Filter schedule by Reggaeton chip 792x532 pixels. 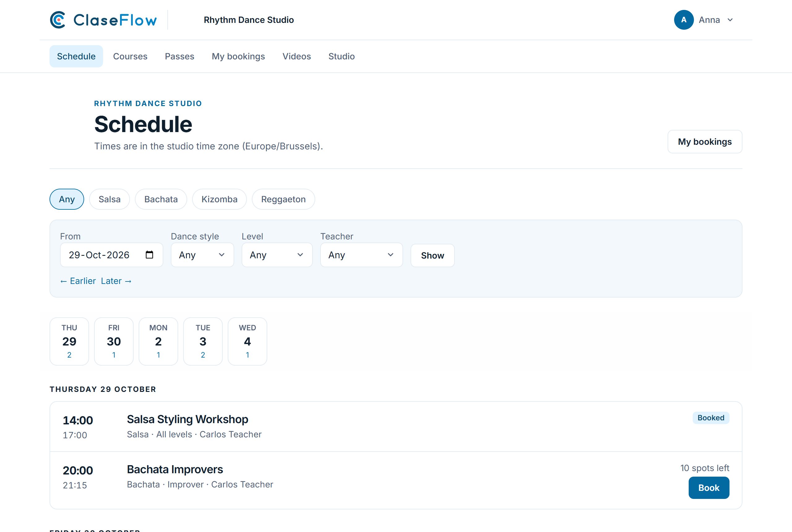(283, 199)
